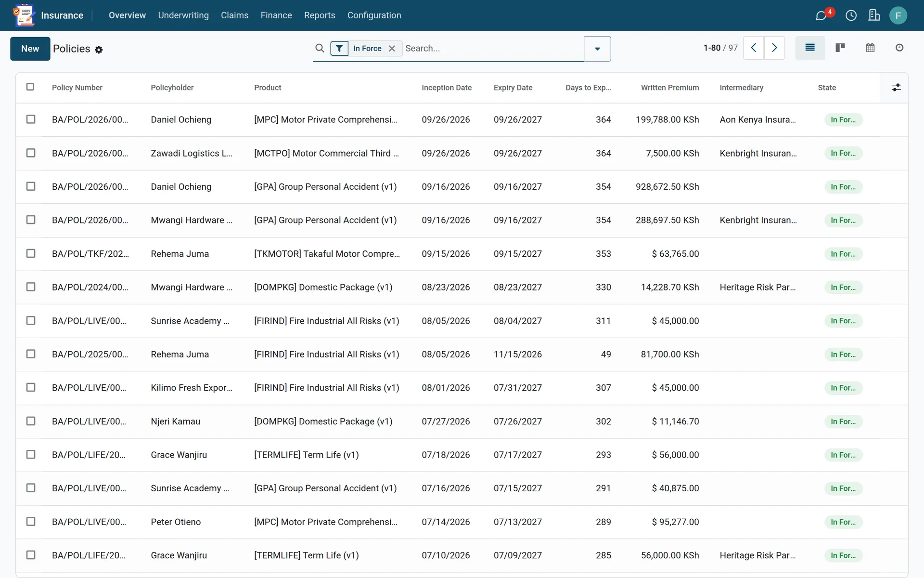Switch to calendar view
The height and width of the screenshot is (578, 924).
(x=870, y=48)
